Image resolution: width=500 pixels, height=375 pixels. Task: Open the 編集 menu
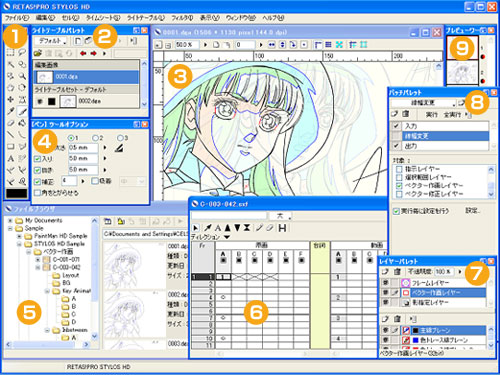(x=45, y=18)
